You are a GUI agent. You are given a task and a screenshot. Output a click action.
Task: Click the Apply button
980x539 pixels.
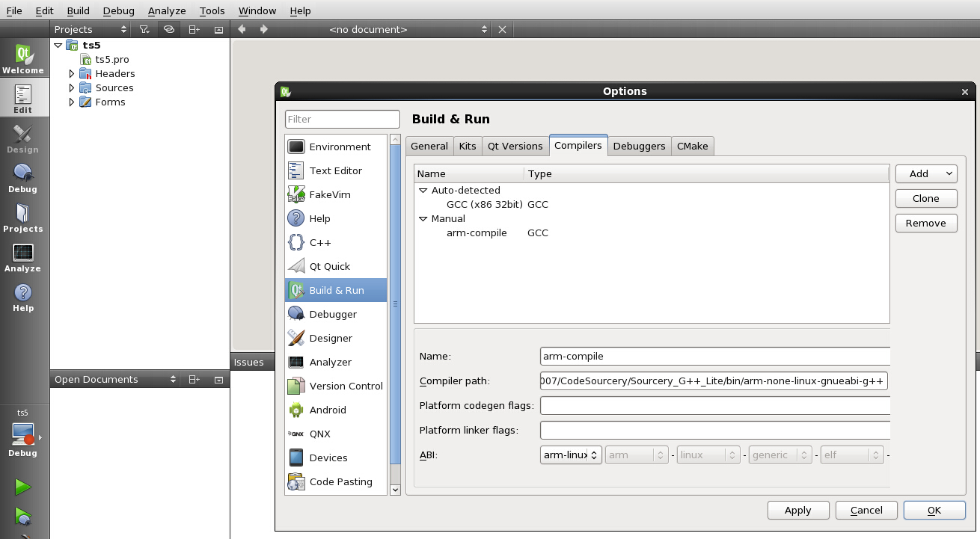click(x=797, y=510)
